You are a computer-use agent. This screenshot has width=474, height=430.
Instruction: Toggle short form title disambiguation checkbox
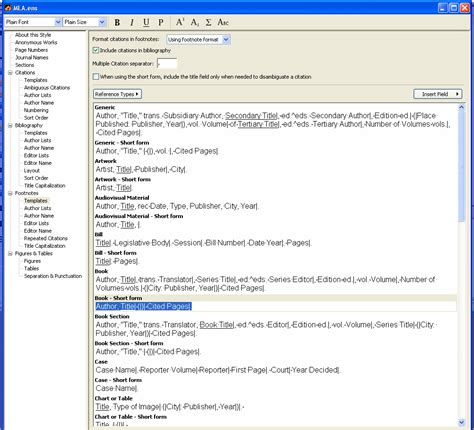pos(96,77)
